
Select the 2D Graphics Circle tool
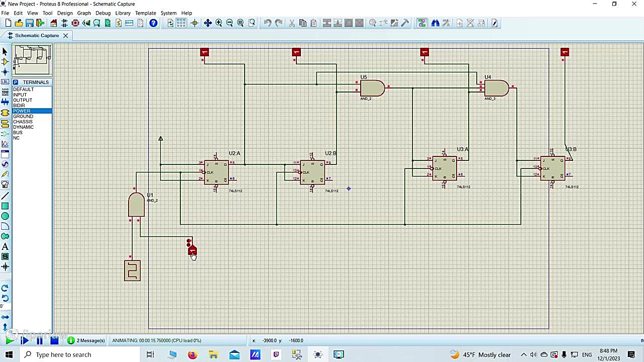click(x=5, y=216)
